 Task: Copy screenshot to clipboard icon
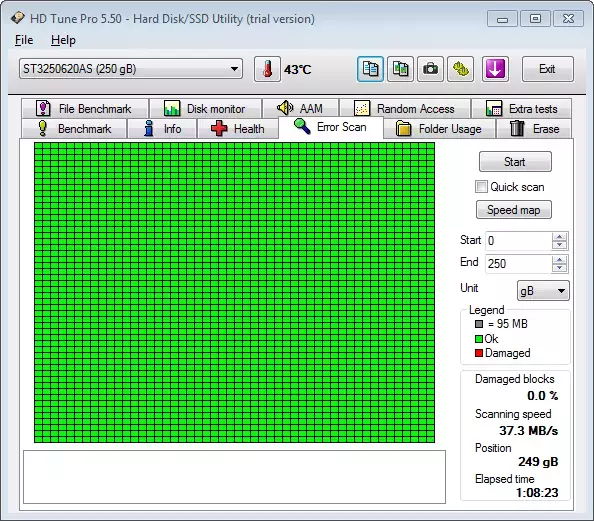pyautogui.click(x=400, y=69)
